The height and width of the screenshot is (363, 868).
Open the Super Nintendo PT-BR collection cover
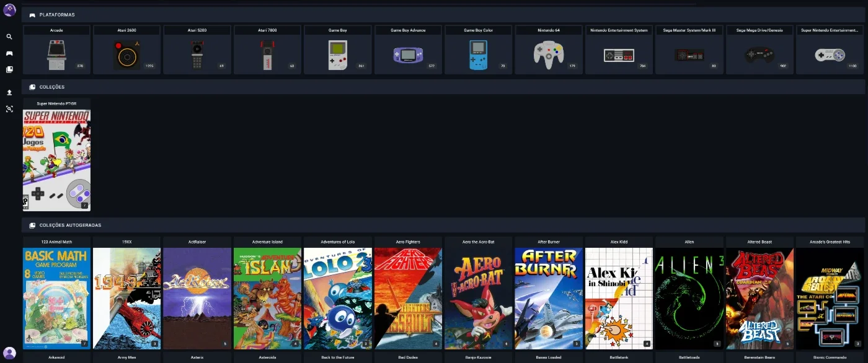[56, 160]
